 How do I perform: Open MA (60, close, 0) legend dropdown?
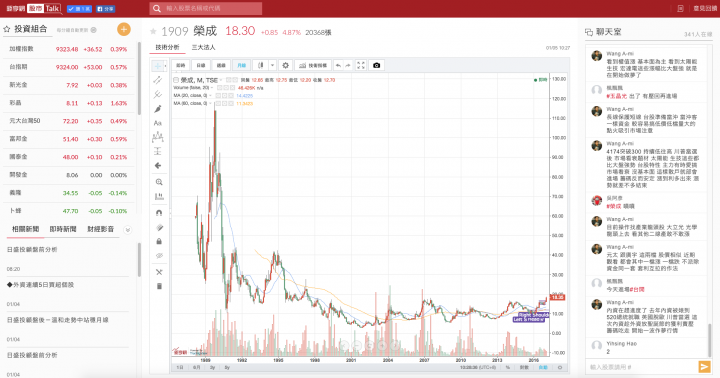tap(211, 103)
